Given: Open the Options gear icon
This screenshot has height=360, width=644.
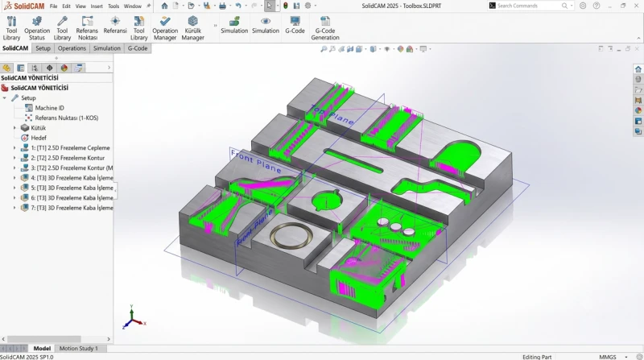Looking at the screenshot, I should [x=308, y=6].
